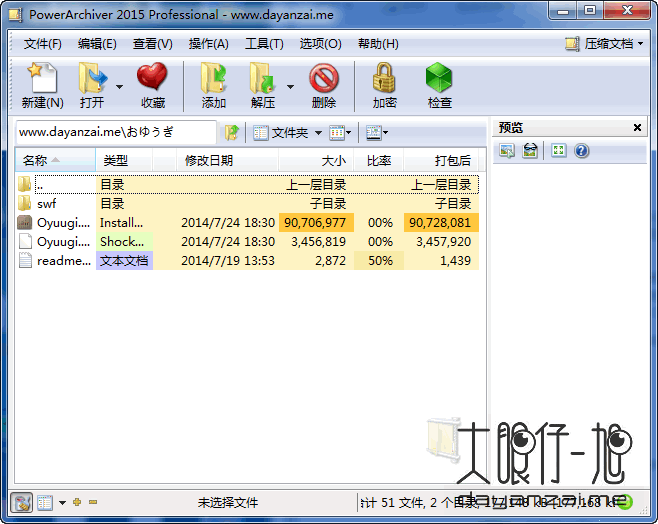
Task: Open the sort options dropdown icon
Action: tap(376, 133)
